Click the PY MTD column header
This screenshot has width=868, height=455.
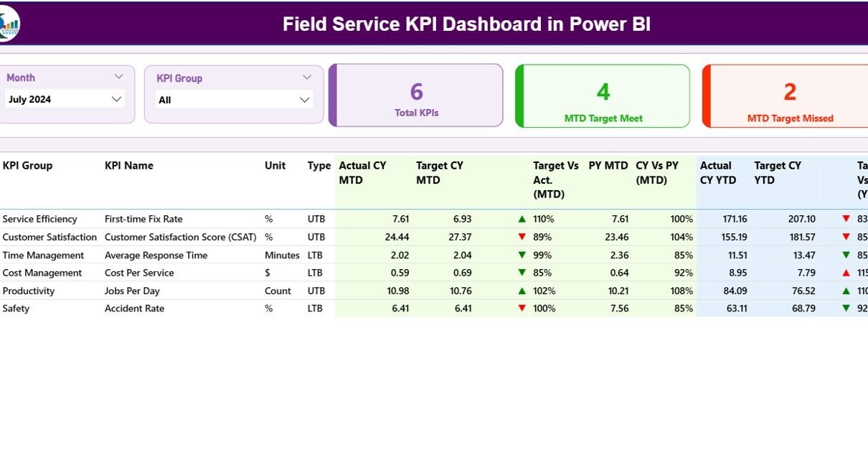[x=608, y=165]
